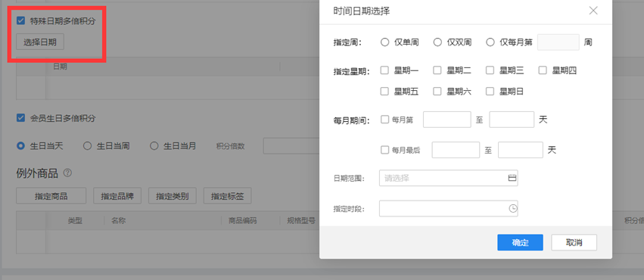
Task: Select 生日当天 radio button
Action: [x=20, y=146]
